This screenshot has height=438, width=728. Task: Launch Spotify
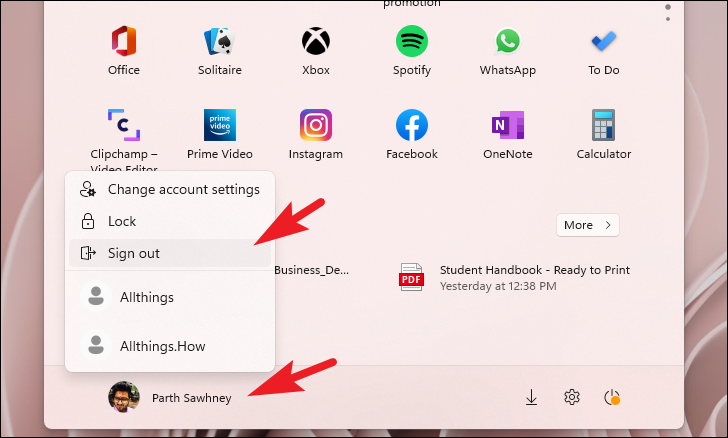pos(412,50)
